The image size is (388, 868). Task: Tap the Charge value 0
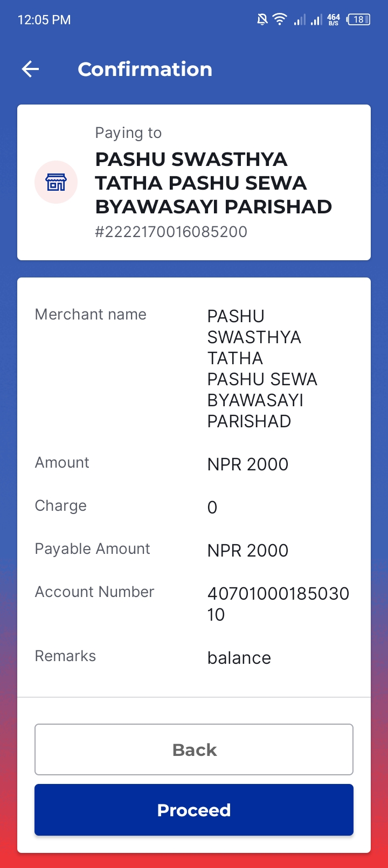pos(212,508)
